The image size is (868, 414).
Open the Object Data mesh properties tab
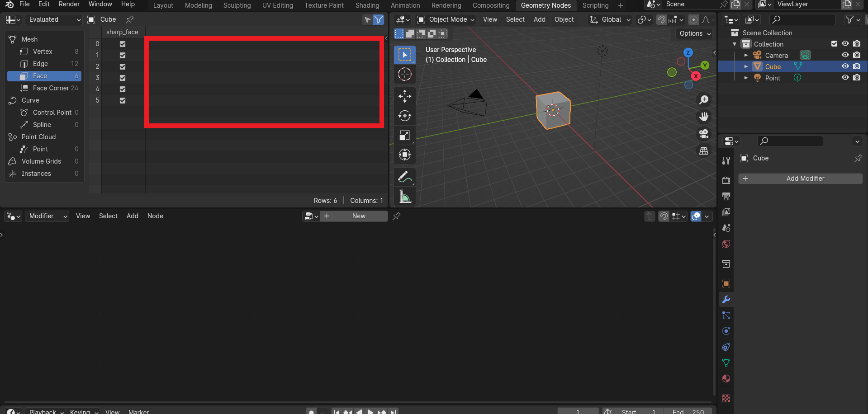pyautogui.click(x=726, y=363)
